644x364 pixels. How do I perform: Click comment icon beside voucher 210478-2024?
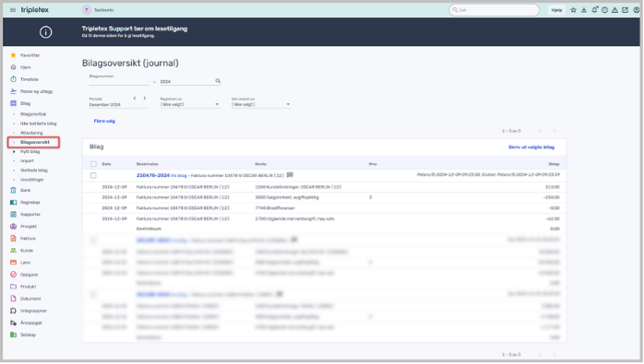pyautogui.click(x=290, y=175)
